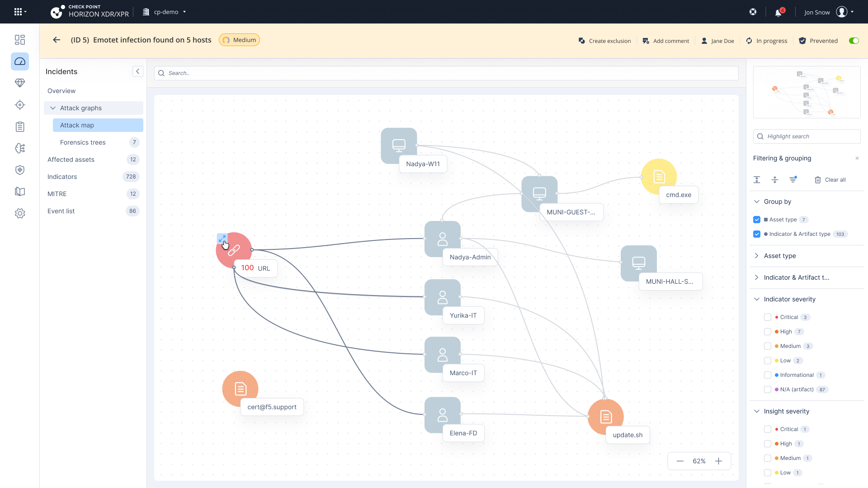Uncheck the Asset type group-by checkbox
868x488 pixels.
(757, 220)
